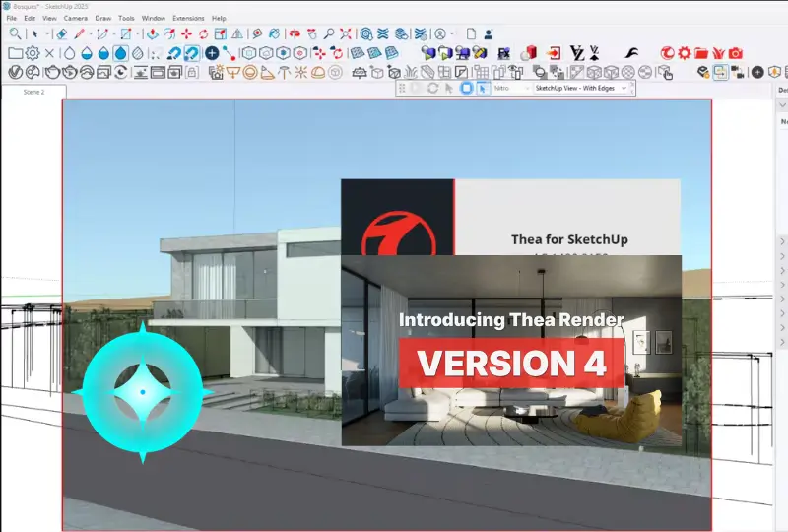Click the red Thea camera icon
The image size is (788, 532).
pyautogui.click(x=735, y=53)
